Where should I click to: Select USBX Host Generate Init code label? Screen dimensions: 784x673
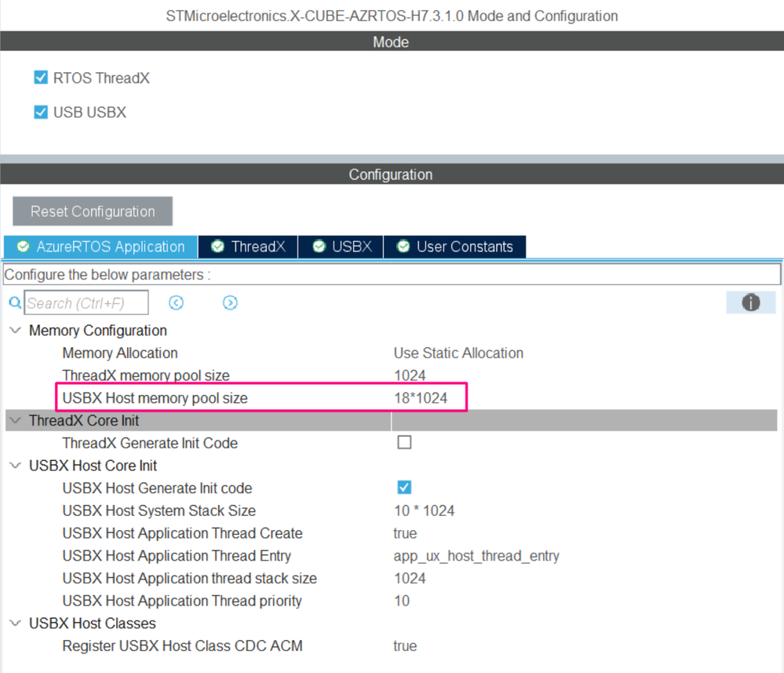point(157,488)
